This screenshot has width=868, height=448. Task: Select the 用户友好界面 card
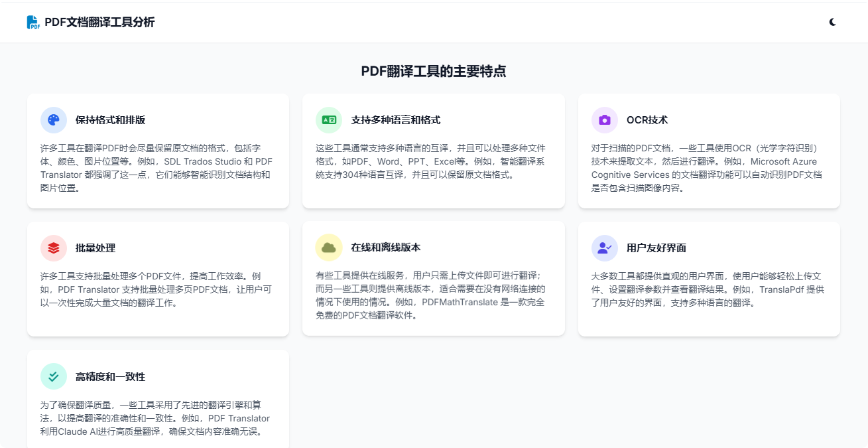709,279
